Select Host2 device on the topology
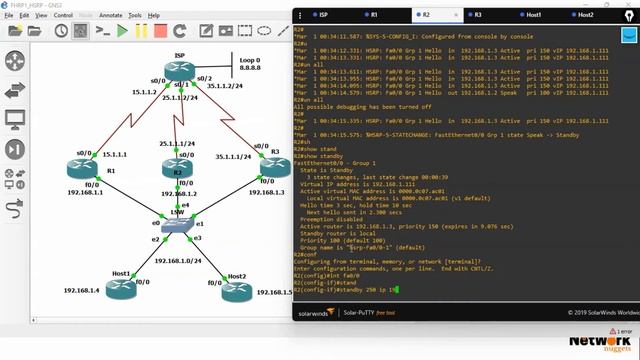 [x=237, y=292]
